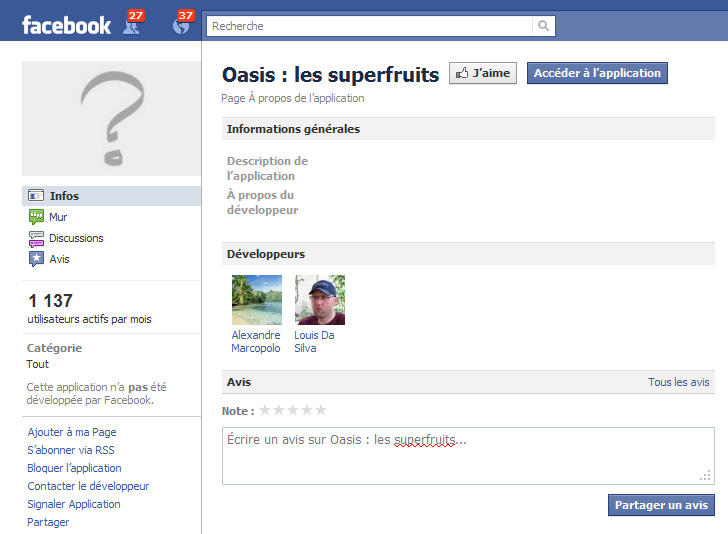Screen dimensions: 728x534
Task: Rate three stars in Note
Action: click(x=292, y=410)
